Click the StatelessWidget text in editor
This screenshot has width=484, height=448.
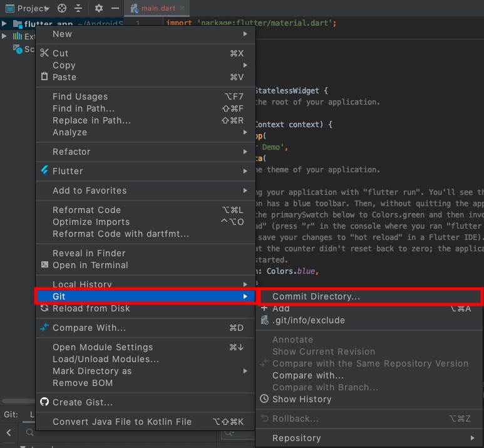pyautogui.click(x=287, y=90)
